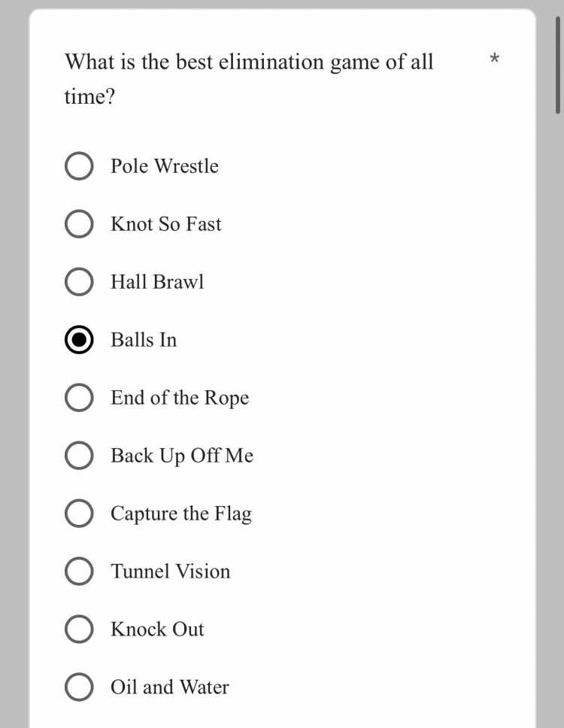Click the required asterisk marker
Viewport: 564px width, 728px height.
click(494, 59)
